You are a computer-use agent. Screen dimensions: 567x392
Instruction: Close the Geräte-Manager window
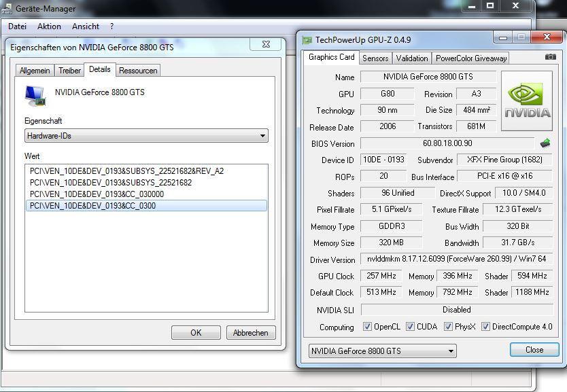click(516, 6)
